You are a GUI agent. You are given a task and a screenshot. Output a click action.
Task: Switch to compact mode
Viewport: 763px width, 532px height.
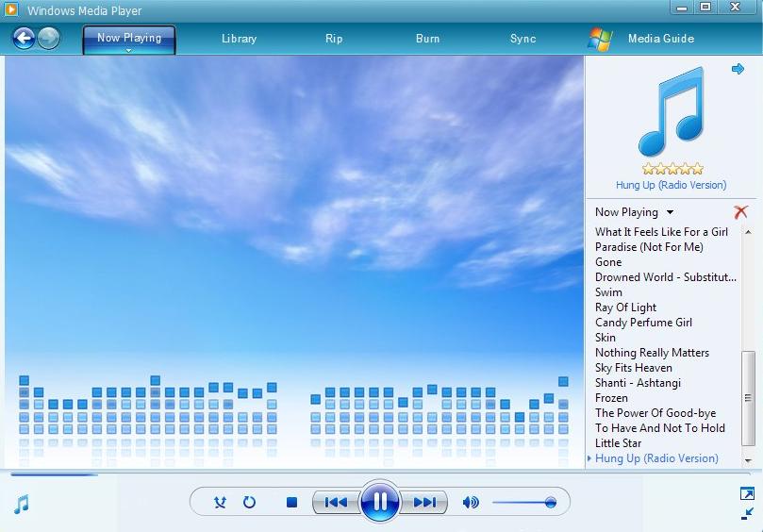coord(747,513)
